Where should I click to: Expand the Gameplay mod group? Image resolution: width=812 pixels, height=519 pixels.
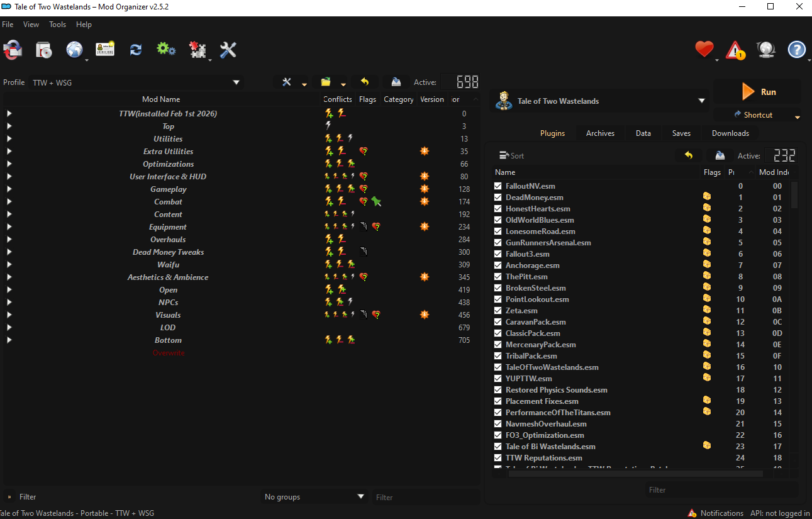pos(9,189)
